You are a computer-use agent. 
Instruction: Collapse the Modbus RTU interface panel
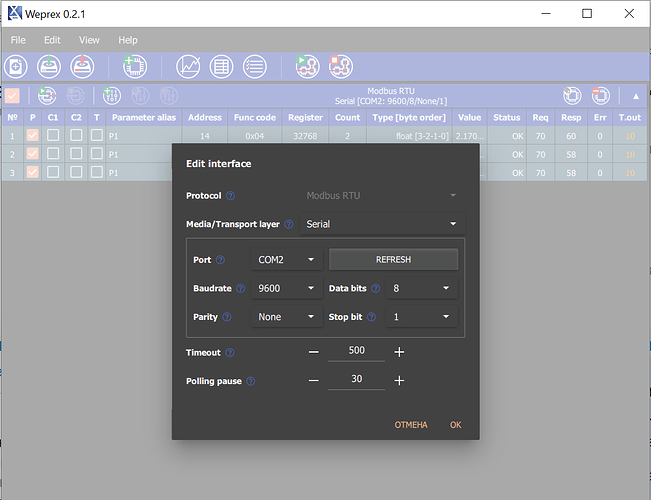point(636,96)
